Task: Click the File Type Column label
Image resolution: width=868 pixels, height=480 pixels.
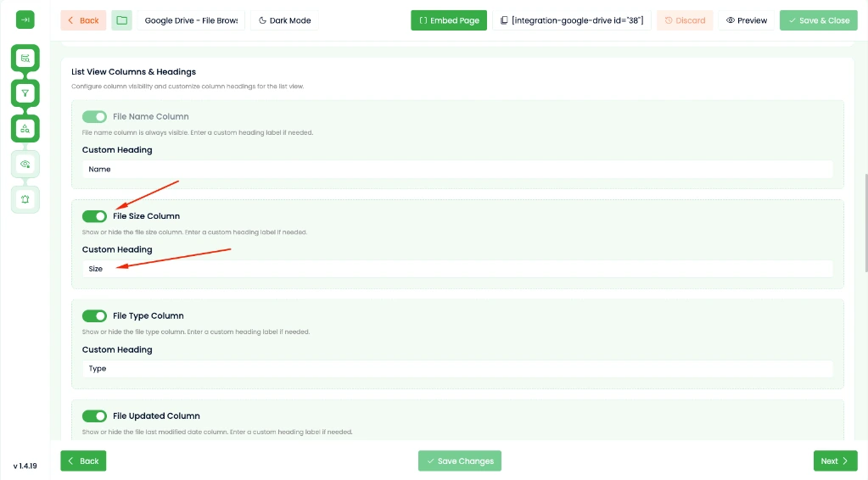Action: (148, 315)
